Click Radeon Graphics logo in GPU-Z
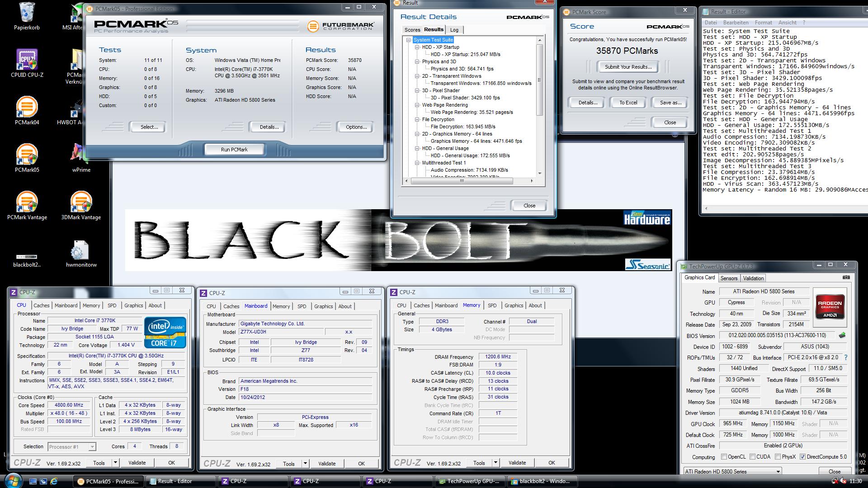 coord(830,307)
